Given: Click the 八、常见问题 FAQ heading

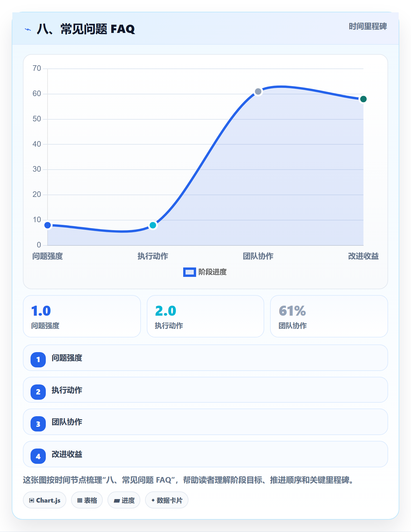Looking at the screenshot, I should coord(86,29).
